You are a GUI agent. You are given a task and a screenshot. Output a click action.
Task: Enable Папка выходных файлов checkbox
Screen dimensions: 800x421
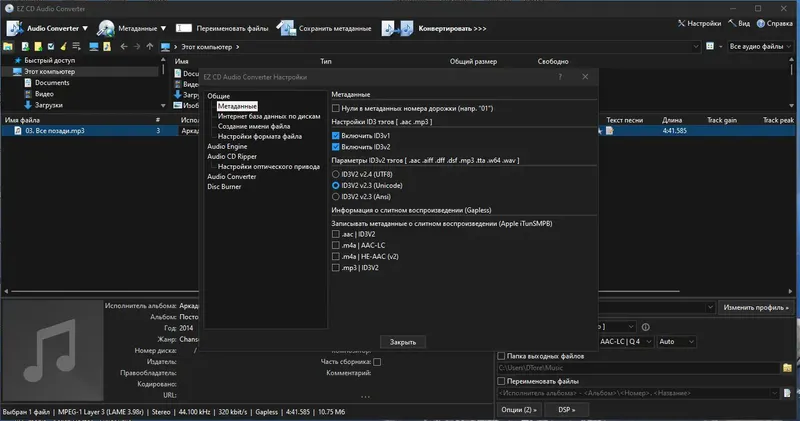click(501, 356)
